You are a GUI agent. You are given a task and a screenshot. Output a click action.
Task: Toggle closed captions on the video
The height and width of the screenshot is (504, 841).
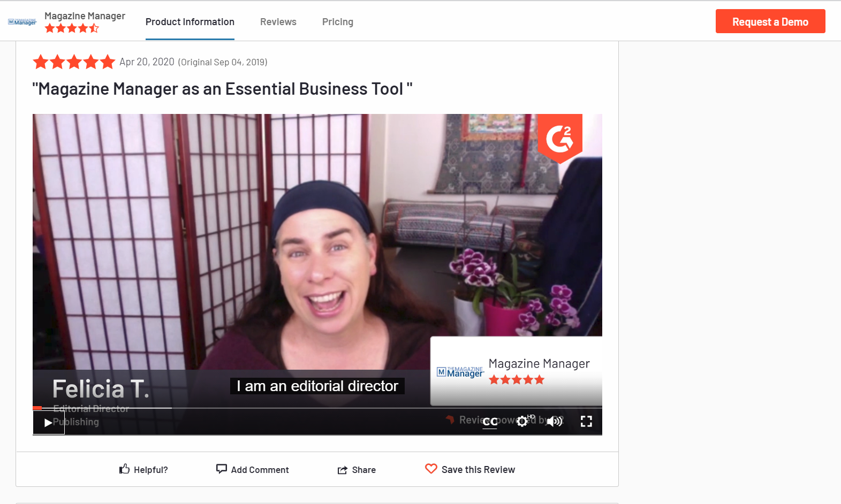490,422
